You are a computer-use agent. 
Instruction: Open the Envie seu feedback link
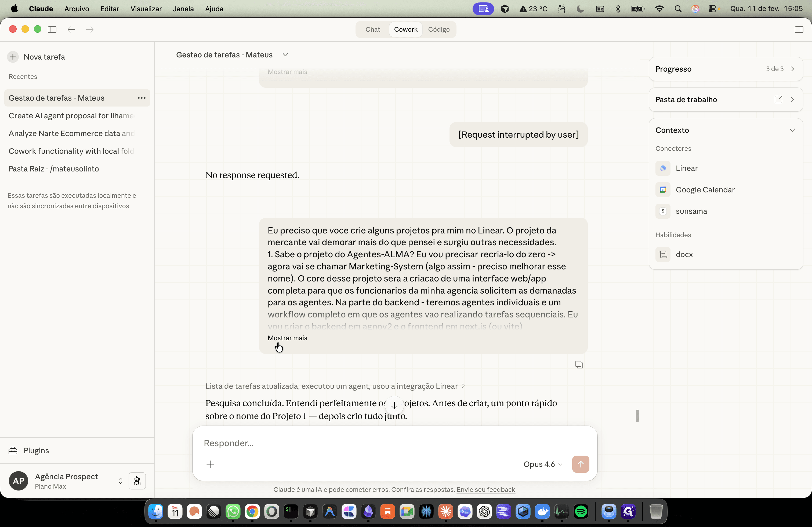pos(485,489)
